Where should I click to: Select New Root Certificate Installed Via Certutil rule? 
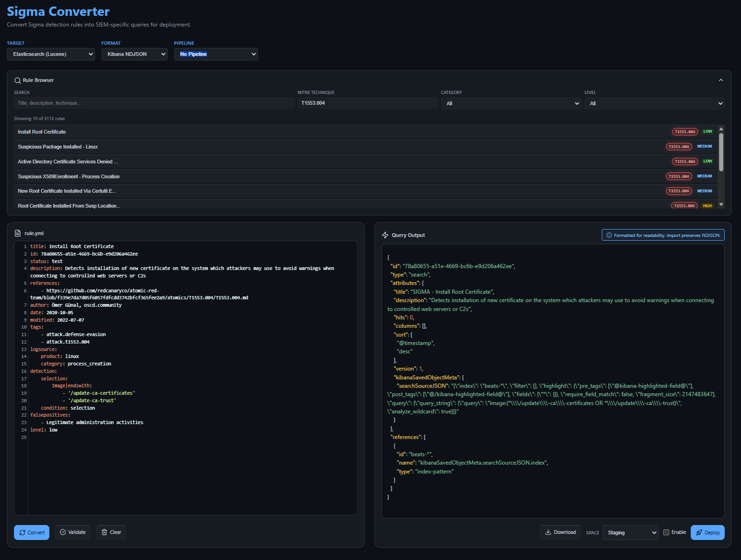67,191
